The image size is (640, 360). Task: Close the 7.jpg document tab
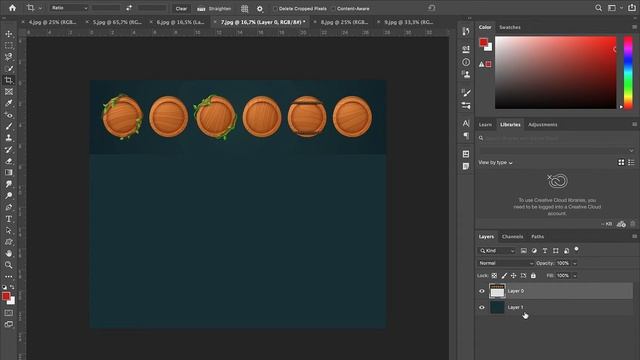(215, 22)
